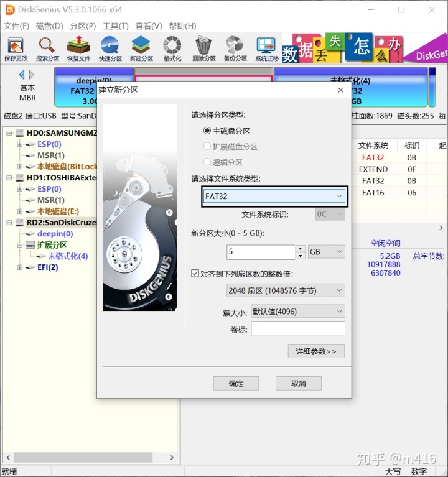Collapse the 扩展分区 tree node

[x=20, y=245]
